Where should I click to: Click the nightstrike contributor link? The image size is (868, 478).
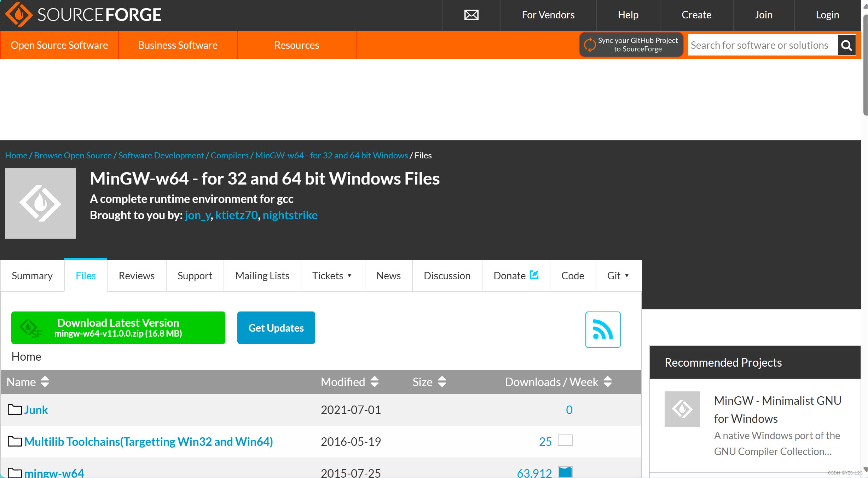click(290, 215)
